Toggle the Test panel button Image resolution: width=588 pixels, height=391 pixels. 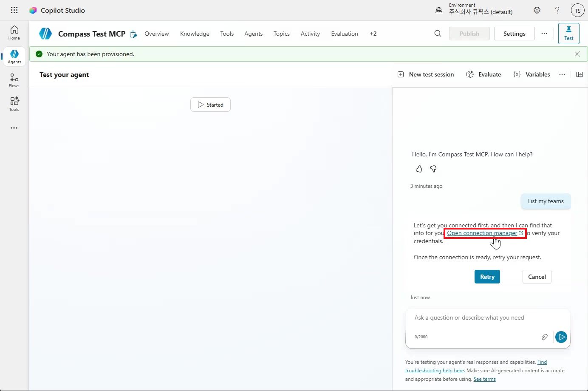coord(569,34)
